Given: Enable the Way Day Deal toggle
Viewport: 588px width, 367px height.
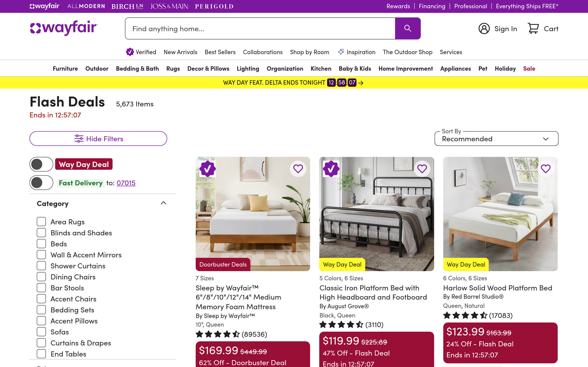Looking at the screenshot, I should click(x=41, y=164).
